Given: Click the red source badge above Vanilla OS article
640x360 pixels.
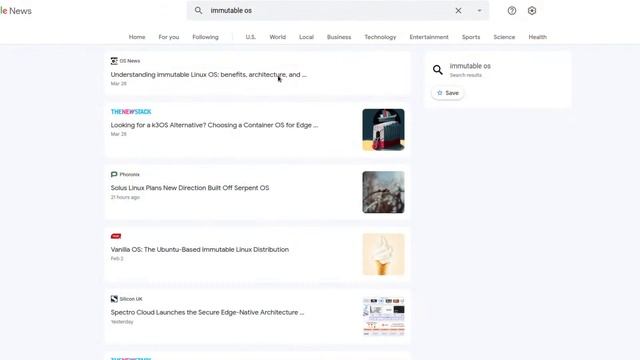Looking at the screenshot, I should [x=116, y=236].
